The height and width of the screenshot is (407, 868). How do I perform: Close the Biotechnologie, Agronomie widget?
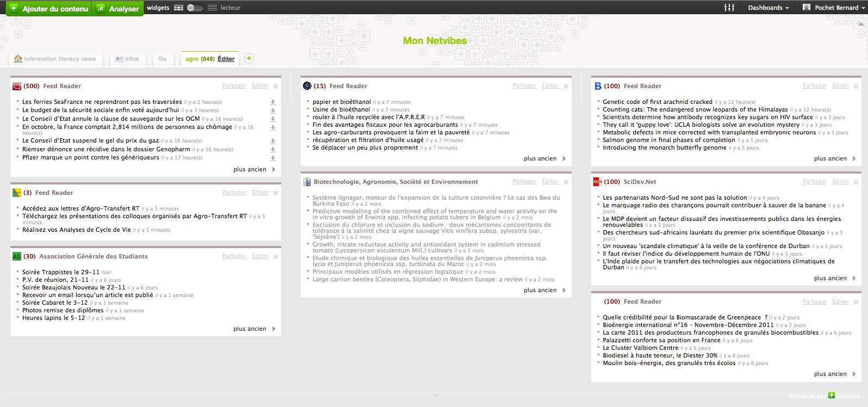click(x=566, y=182)
